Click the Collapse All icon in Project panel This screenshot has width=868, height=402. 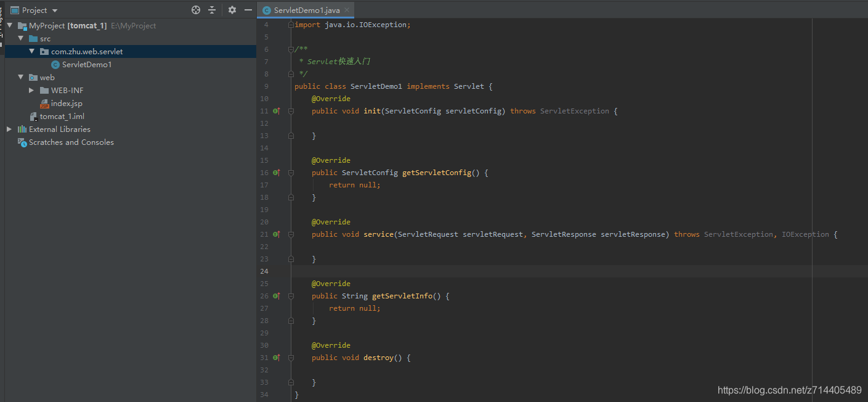(212, 10)
